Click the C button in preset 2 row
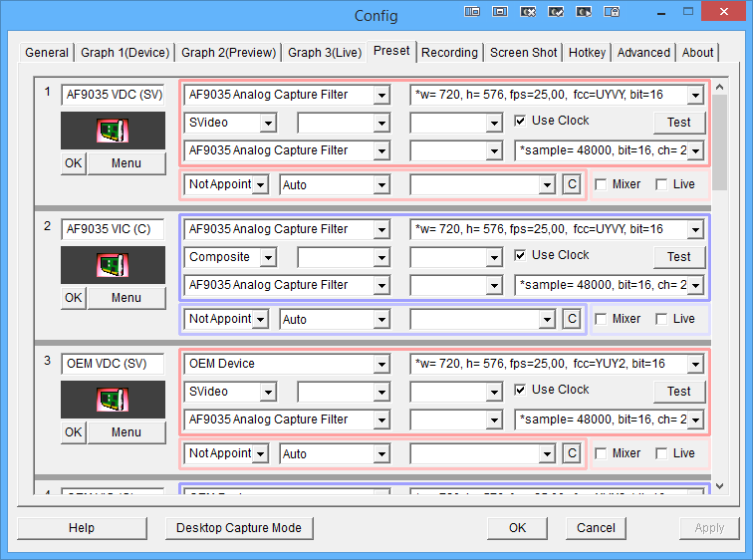Image resolution: width=753 pixels, height=560 pixels. click(572, 319)
